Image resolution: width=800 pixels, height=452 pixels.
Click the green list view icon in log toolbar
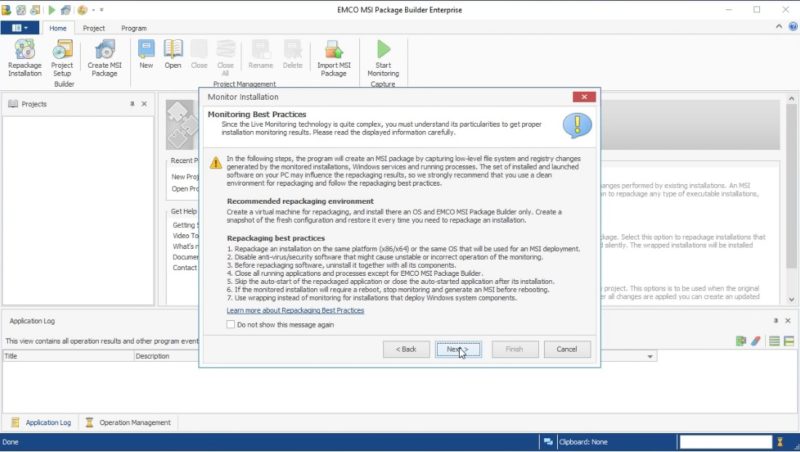pos(774,341)
